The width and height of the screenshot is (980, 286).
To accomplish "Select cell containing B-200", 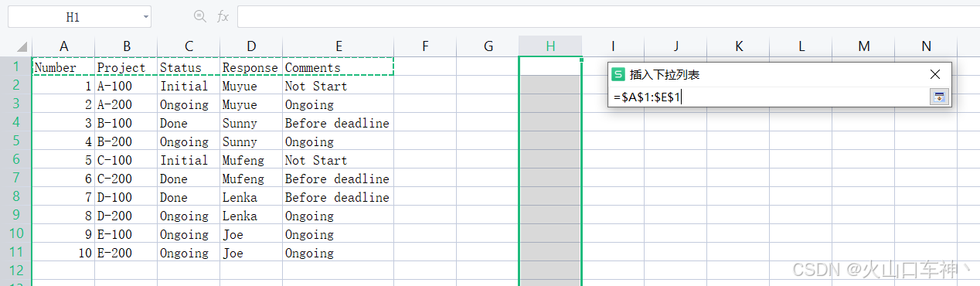I will 127,141.
